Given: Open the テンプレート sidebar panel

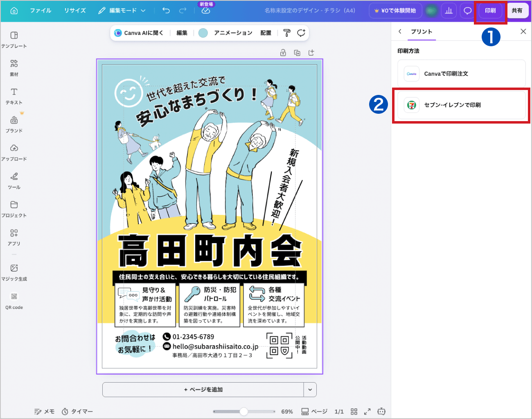Looking at the screenshot, I should coord(14,40).
